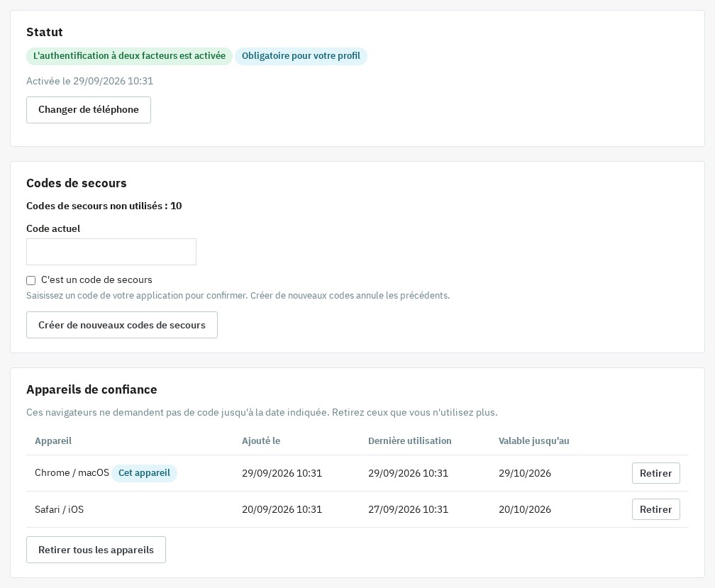715x588 pixels.
Task: Select the Dernière utilisation column header
Action: tap(409, 440)
